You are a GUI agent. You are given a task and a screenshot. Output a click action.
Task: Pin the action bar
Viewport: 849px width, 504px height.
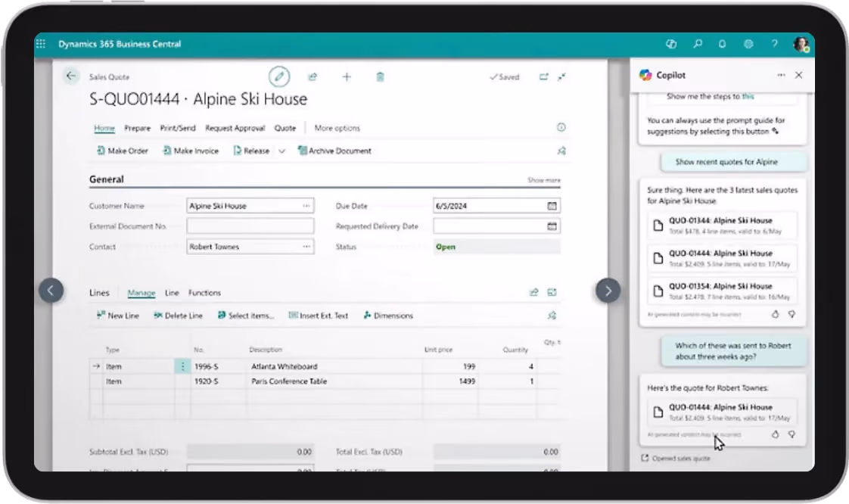click(561, 151)
